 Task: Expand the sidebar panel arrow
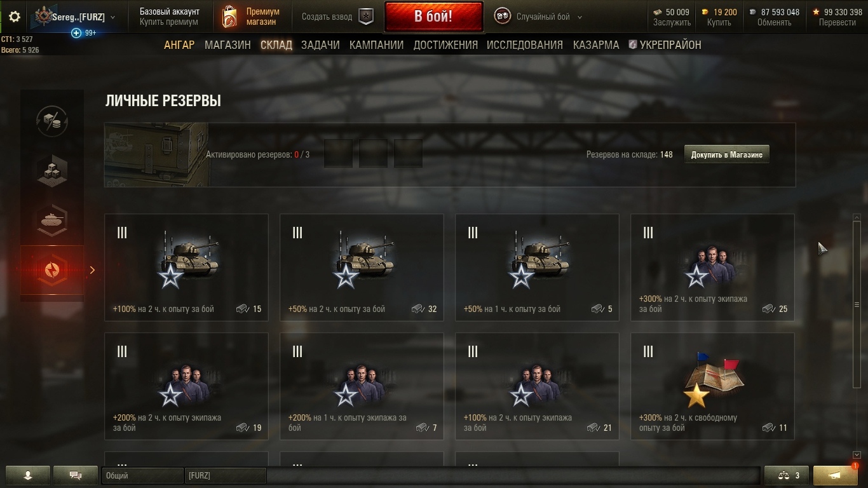92,270
